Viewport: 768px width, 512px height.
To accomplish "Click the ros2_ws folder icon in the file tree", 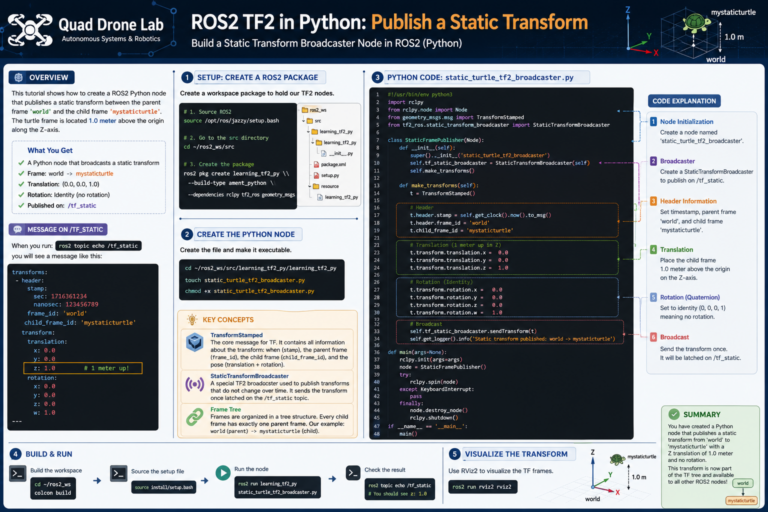I will pyautogui.click(x=305, y=110).
